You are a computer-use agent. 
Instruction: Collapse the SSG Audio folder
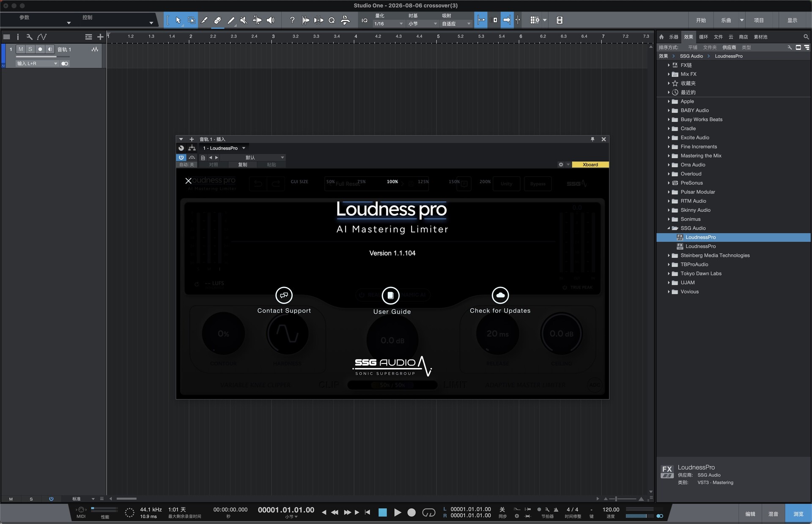coord(669,228)
